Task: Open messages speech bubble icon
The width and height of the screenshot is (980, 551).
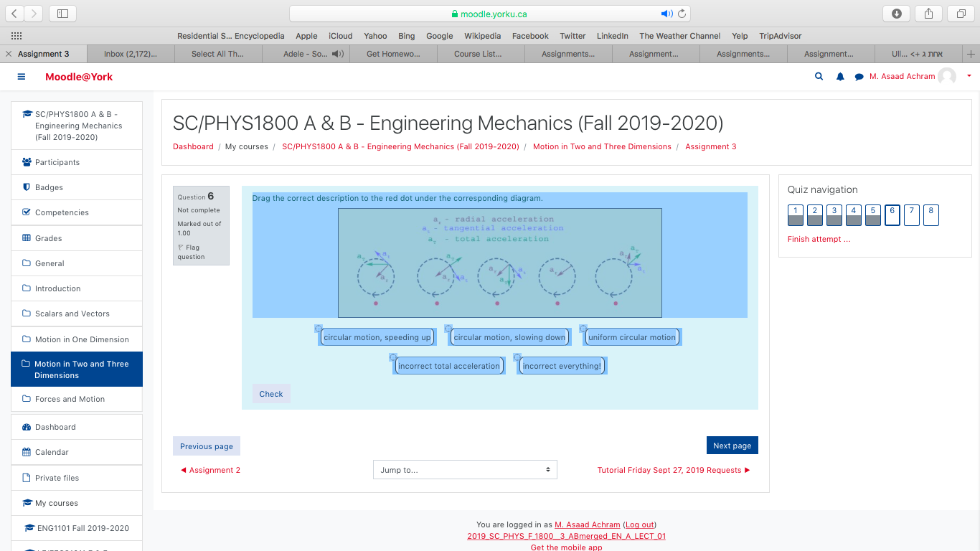Action: pyautogui.click(x=859, y=77)
